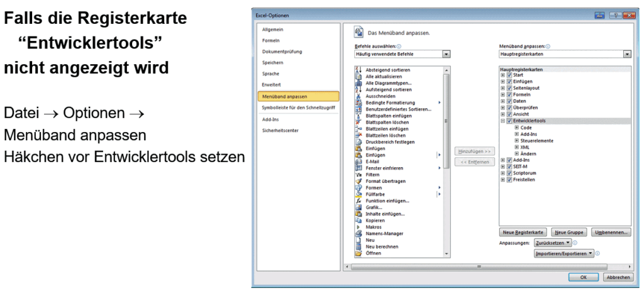The width and height of the screenshot is (644, 291).
Task: Click the Hinzufügen button
Action: [474, 151]
